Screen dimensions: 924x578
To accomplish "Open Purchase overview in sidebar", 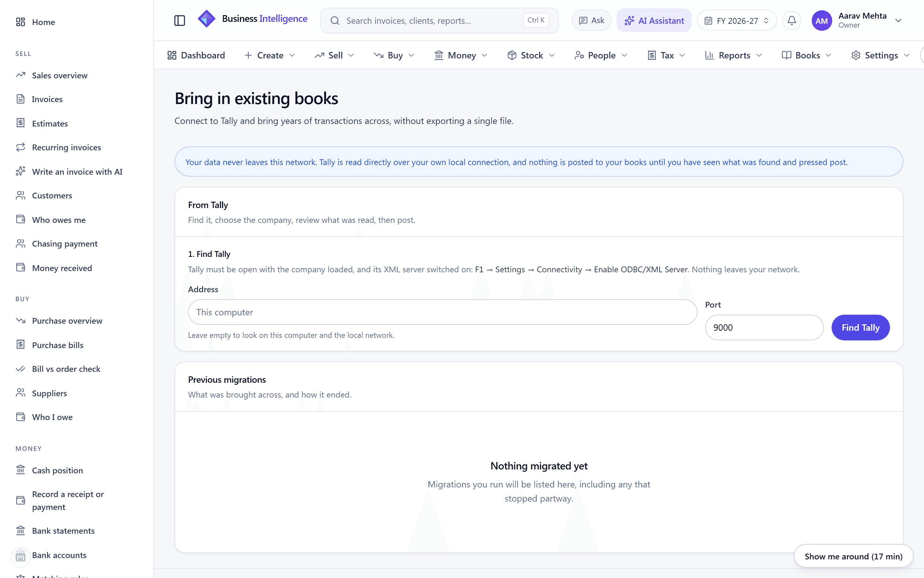I will tap(76, 321).
